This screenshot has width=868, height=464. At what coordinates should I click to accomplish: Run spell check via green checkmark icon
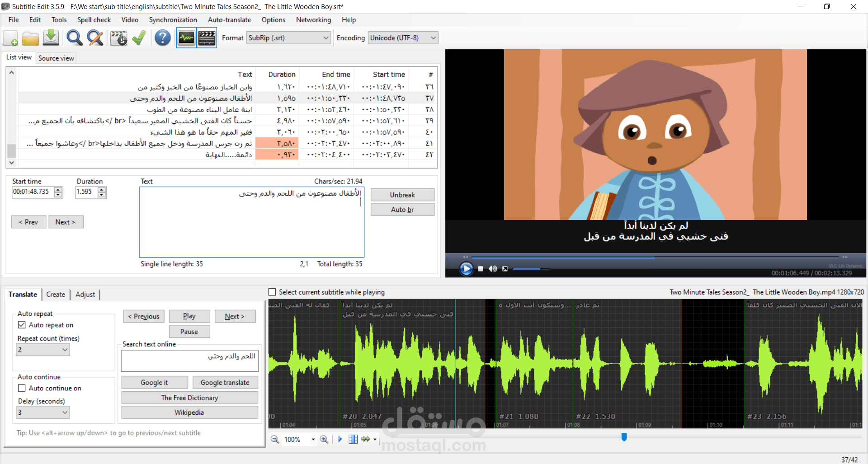coord(139,38)
